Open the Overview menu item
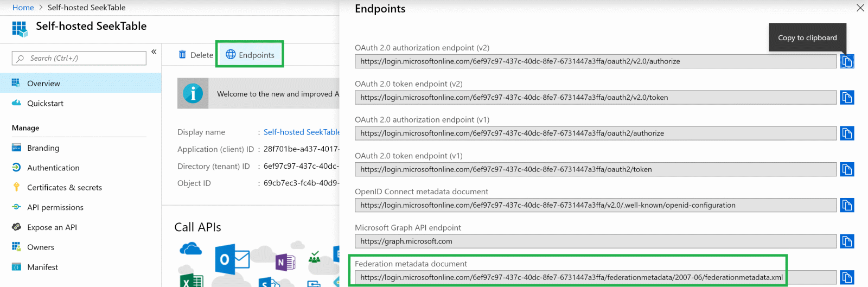Image resolution: width=868 pixels, height=287 pixels. coord(81,84)
